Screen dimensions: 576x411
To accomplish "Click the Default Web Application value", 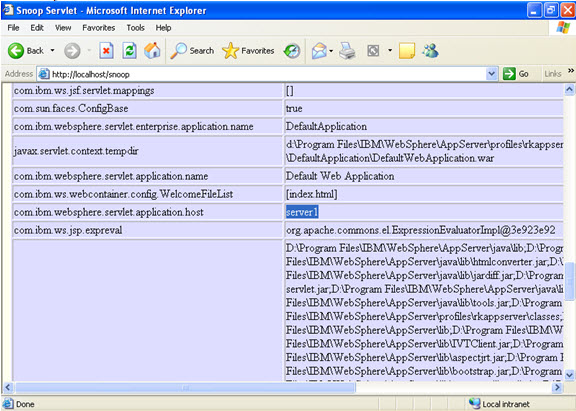I will [x=340, y=176].
